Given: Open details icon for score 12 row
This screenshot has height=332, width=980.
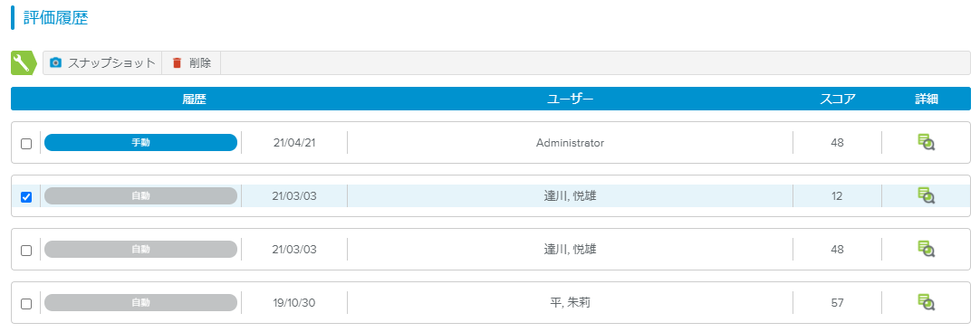Looking at the screenshot, I should pos(927,196).
